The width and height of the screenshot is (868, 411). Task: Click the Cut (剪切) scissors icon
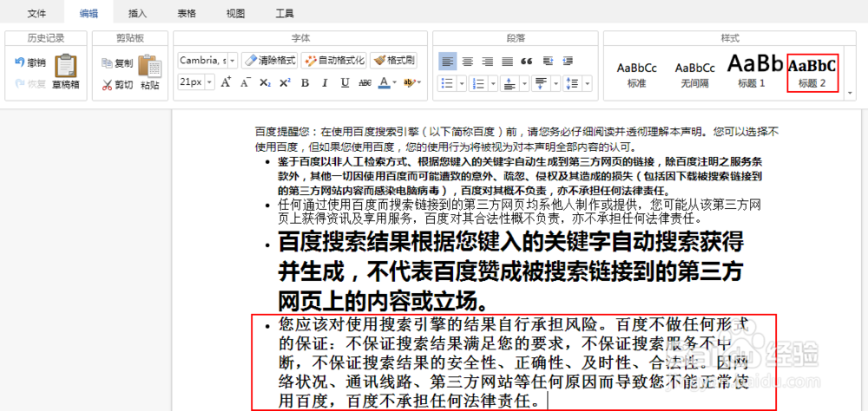[107, 85]
